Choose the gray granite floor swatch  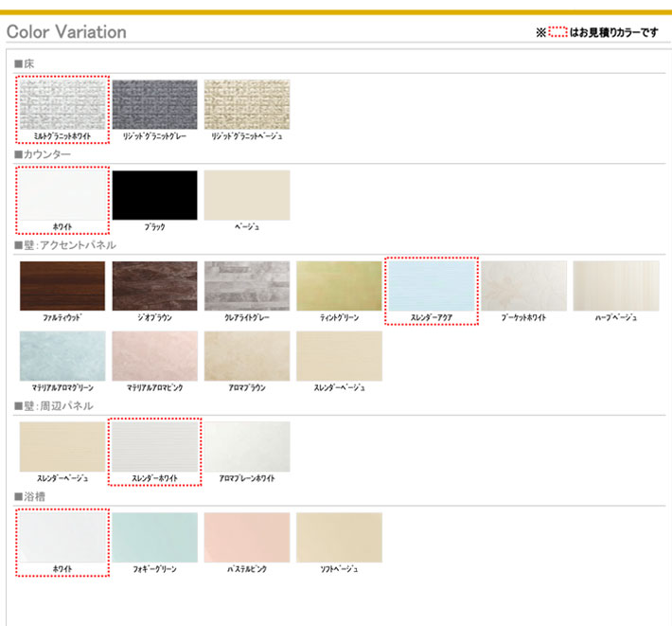click(154, 104)
